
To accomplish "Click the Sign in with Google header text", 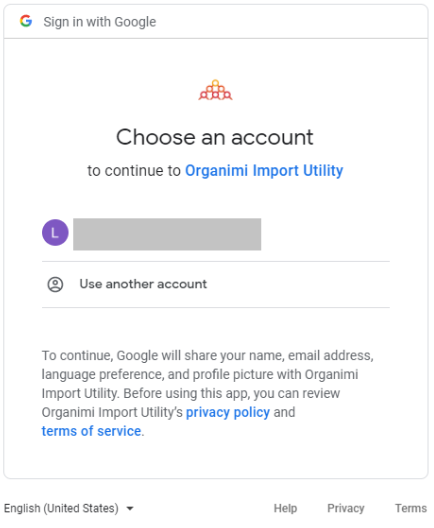I will [x=100, y=22].
